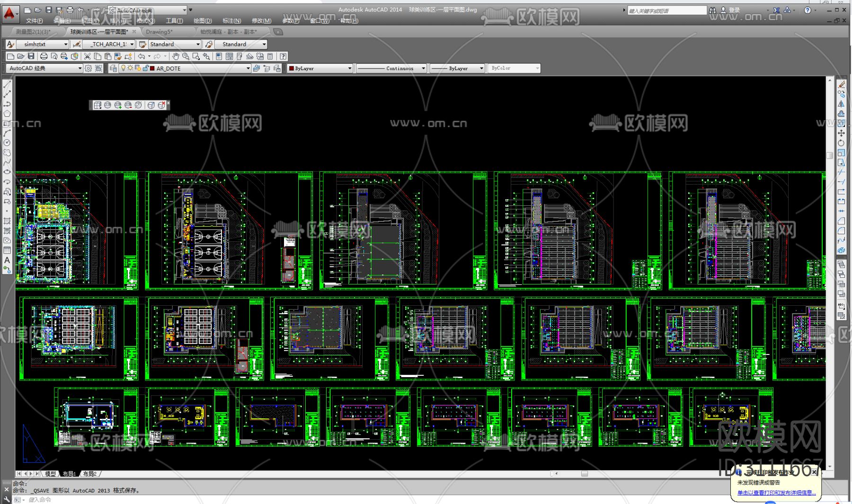Click the Undo arrow in standard toolbar
852x504 pixels.
[x=141, y=56]
